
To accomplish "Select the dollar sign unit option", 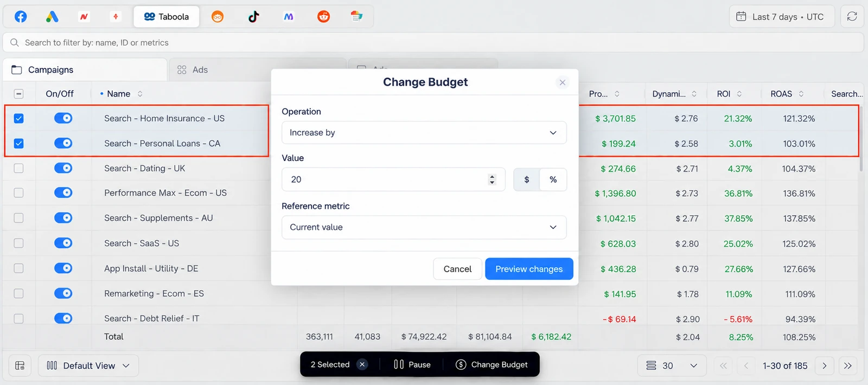I will [527, 179].
